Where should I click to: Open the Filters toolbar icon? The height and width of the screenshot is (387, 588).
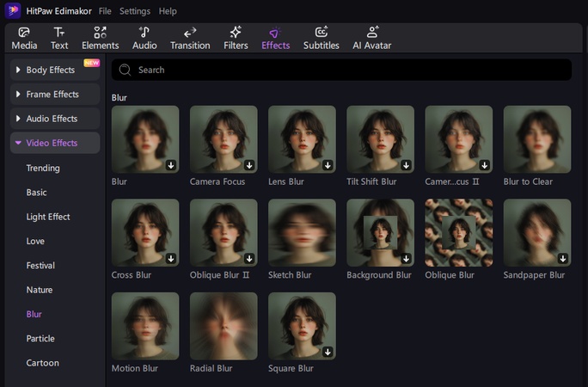(x=236, y=33)
